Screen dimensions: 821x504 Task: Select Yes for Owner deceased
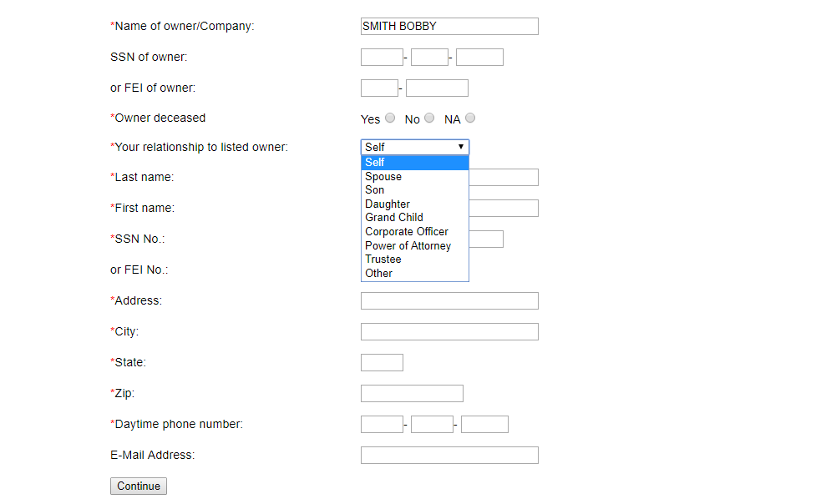click(390, 118)
